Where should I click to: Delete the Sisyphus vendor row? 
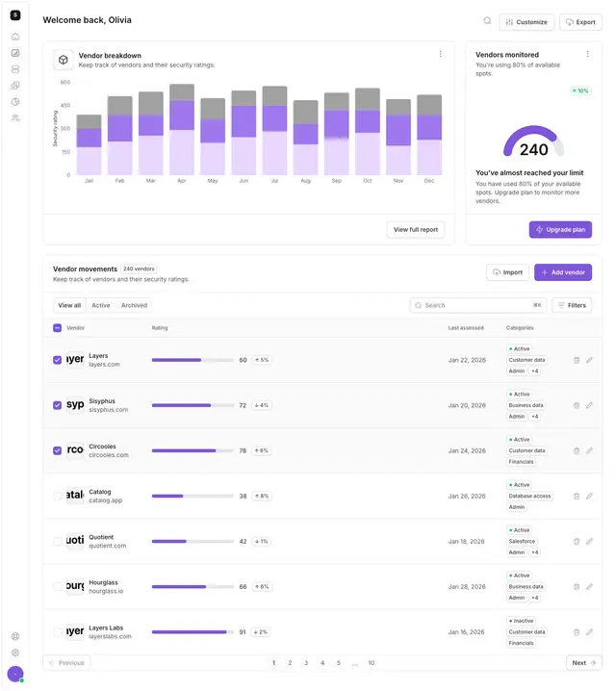coord(577,405)
